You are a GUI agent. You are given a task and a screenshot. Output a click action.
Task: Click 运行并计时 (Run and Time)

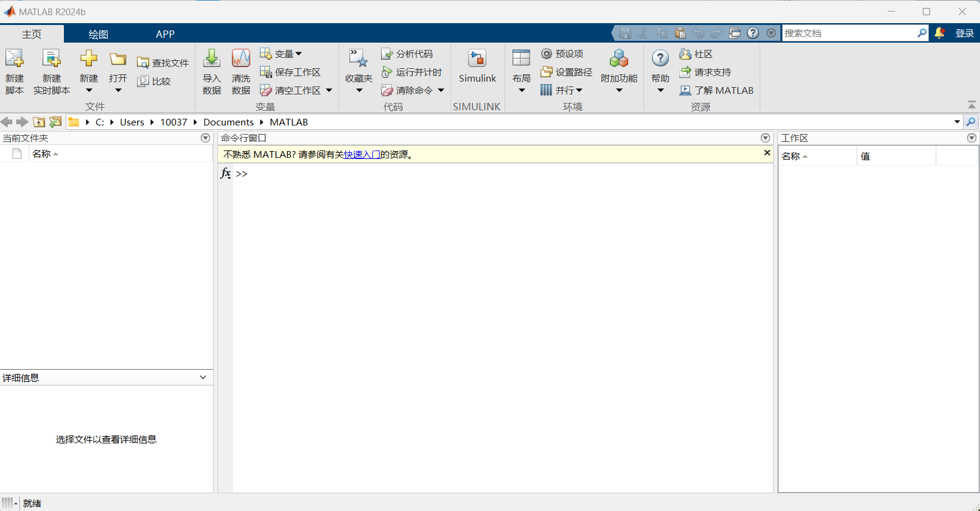(x=411, y=72)
